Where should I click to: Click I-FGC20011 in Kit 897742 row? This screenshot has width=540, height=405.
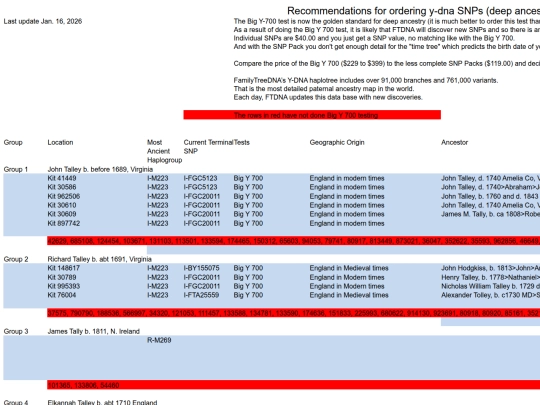click(x=202, y=224)
